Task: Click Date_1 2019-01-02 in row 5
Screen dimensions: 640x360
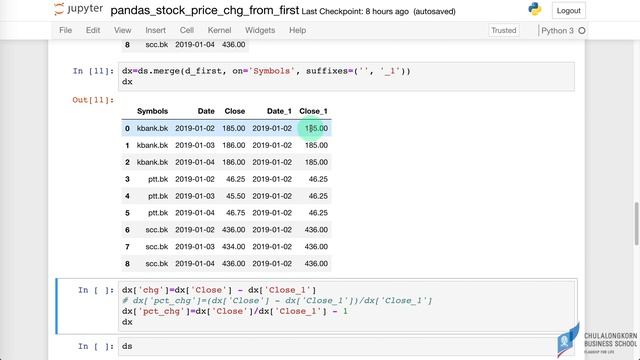Action: [x=272, y=213]
